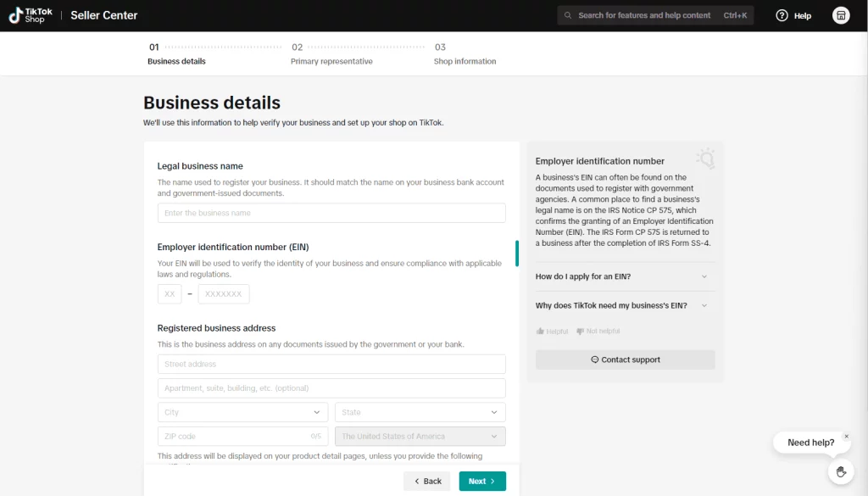
Task: Open the State dropdown
Action: pos(420,412)
